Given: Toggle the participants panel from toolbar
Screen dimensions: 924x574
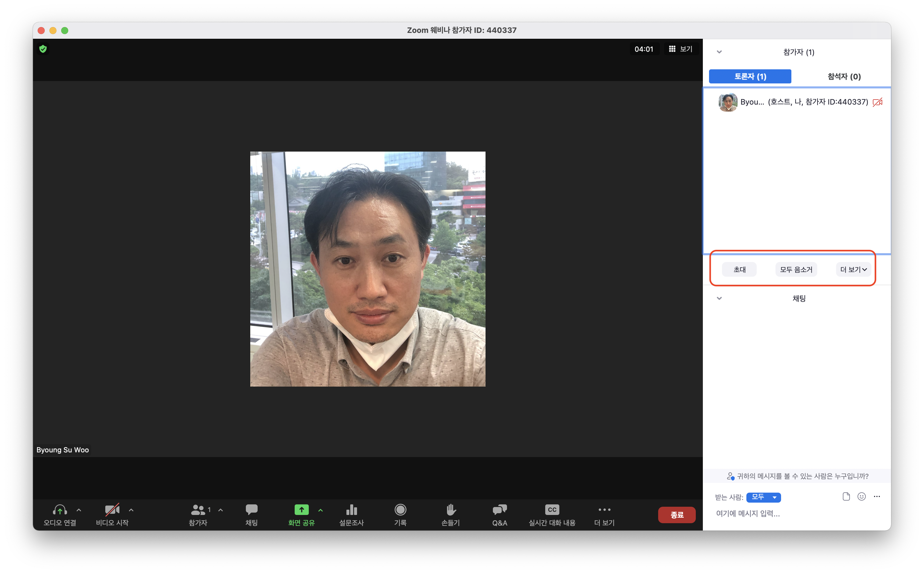Looking at the screenshot, I should click(198, 510).
